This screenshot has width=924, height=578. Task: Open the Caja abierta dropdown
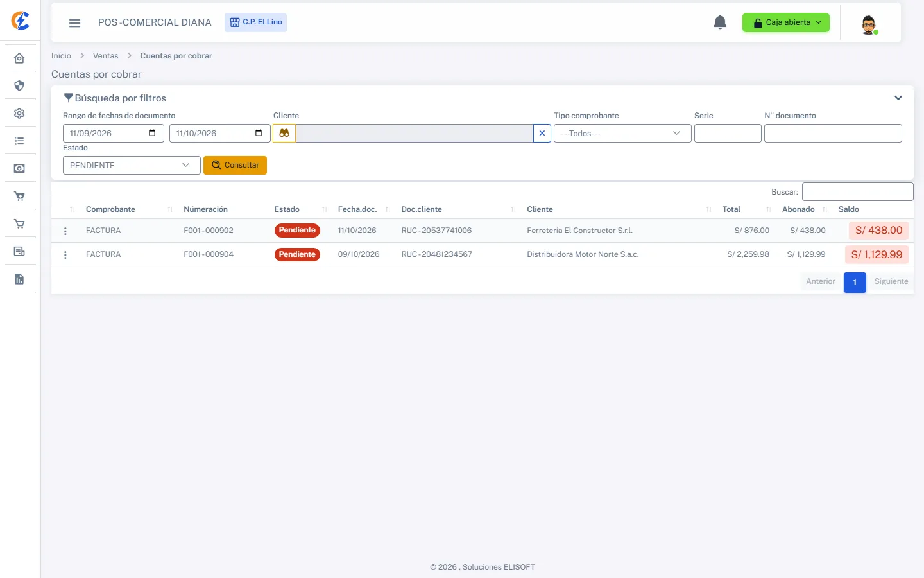[786, 22]
